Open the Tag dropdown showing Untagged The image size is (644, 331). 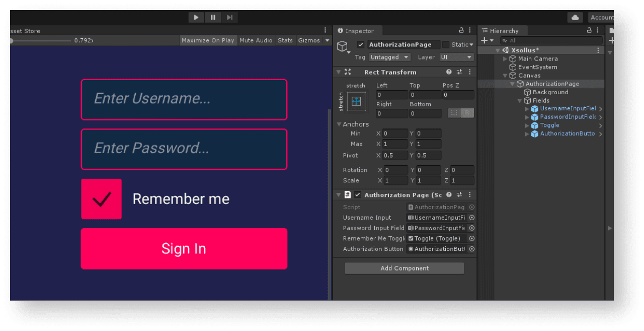[x=389, y=57]
